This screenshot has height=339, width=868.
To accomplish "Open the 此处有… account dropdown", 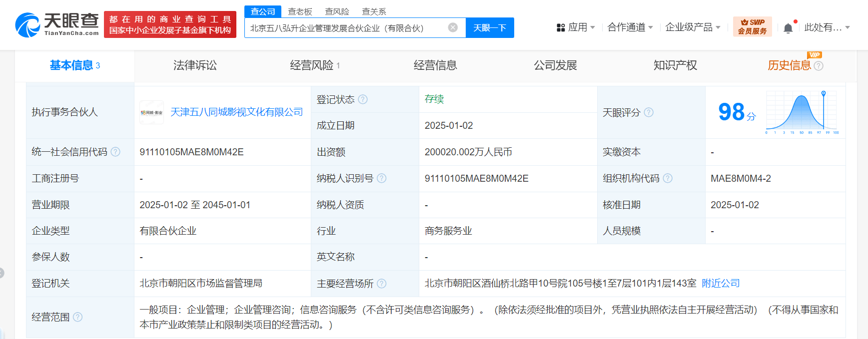I will pos(827,27).
